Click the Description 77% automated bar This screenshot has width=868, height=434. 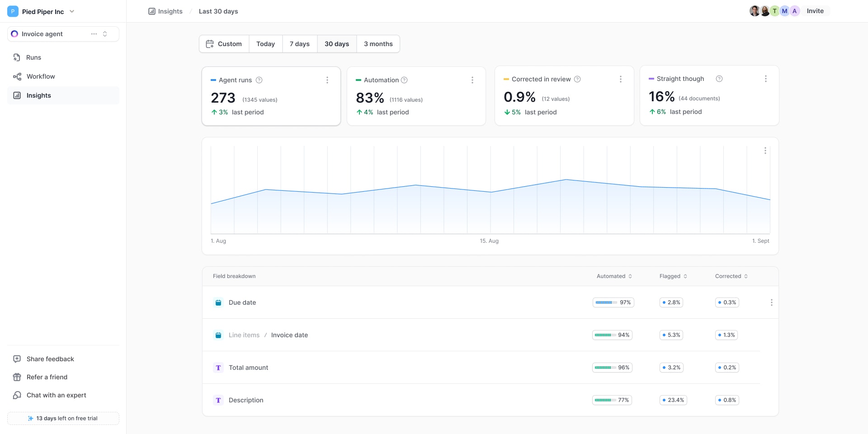(x=612, y=400)
